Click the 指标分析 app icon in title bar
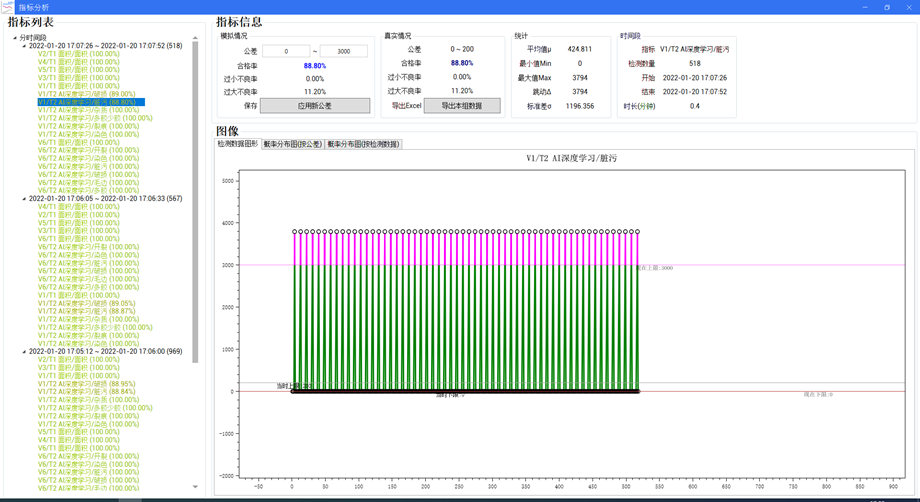Image resolution: width=920 pixels, height=502 pixels. pyautogui.click(x=8, y=6)
